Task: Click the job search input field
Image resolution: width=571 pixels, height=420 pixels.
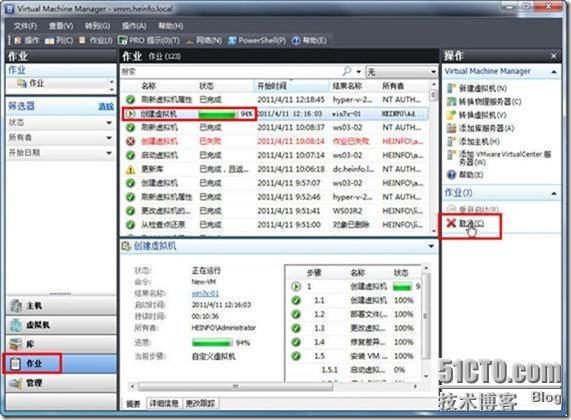Action: [231, 71]
